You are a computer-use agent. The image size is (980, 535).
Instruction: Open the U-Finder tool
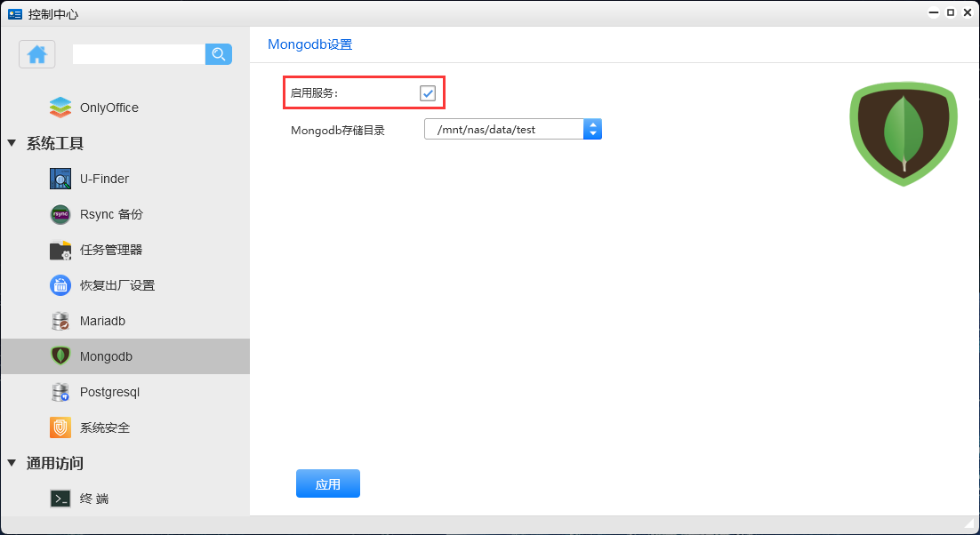pos(104,179)
